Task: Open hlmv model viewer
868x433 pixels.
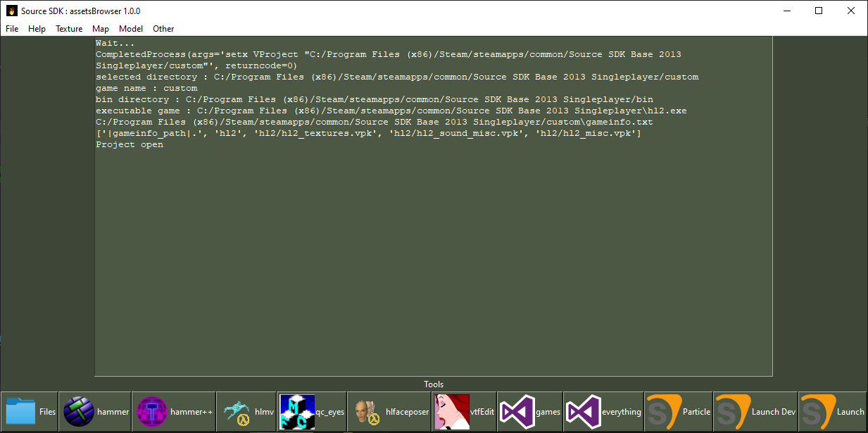Action: click(x=246, y=412)
